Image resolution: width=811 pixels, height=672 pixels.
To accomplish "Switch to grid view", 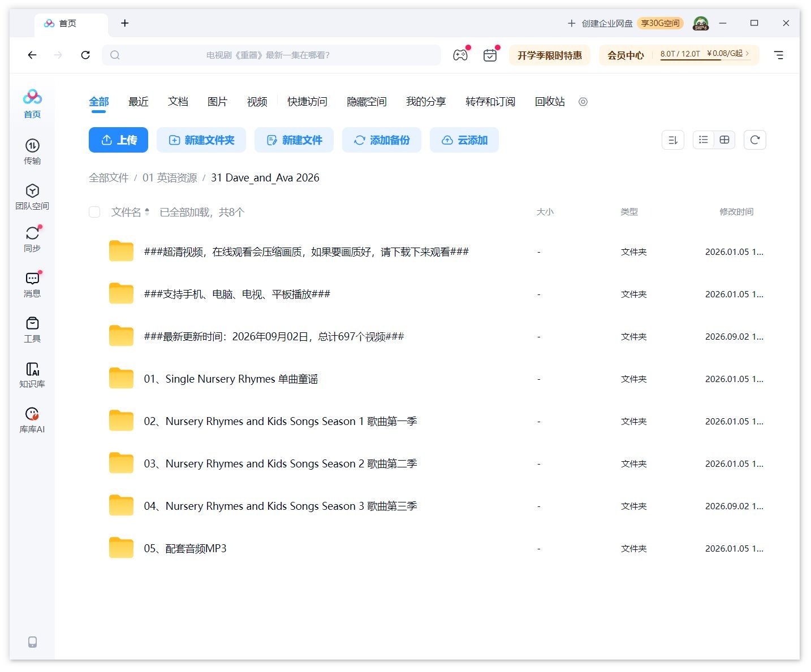I will coord(724,140).
